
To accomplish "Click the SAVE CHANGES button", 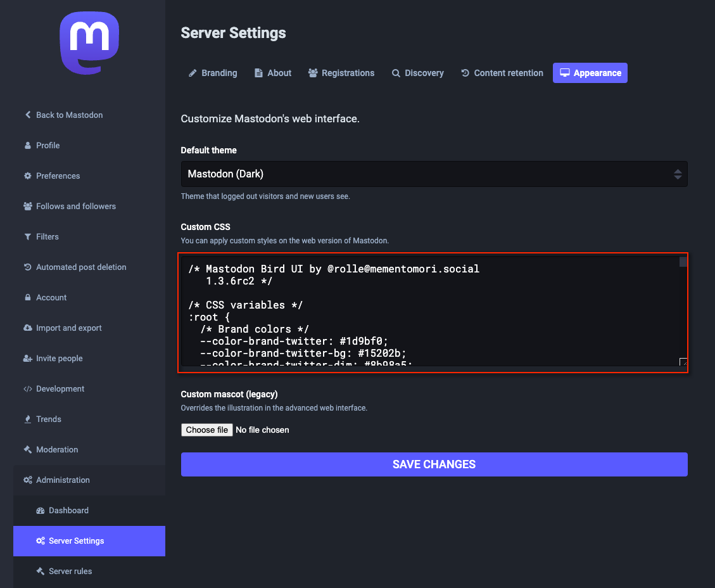I will coord(434,464).
